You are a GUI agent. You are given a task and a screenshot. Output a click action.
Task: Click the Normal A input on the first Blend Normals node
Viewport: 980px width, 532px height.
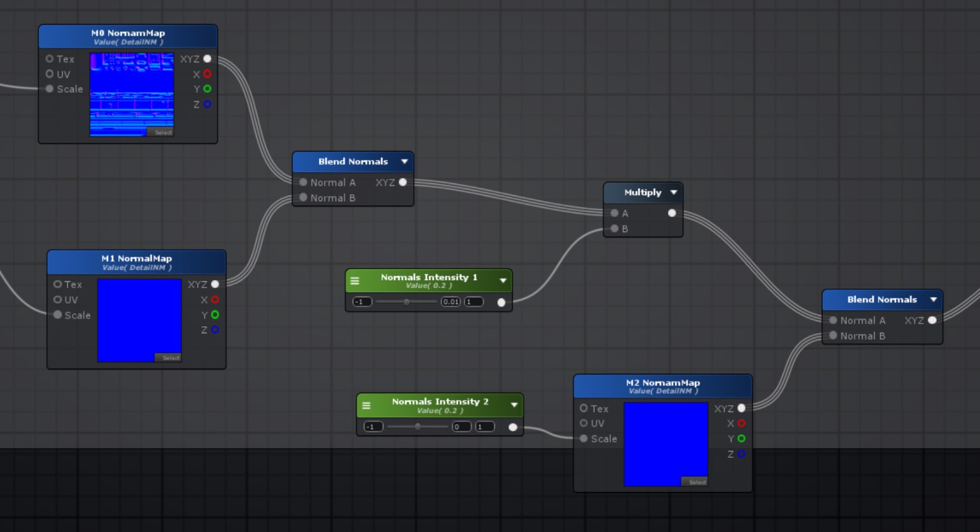[303, 182]
